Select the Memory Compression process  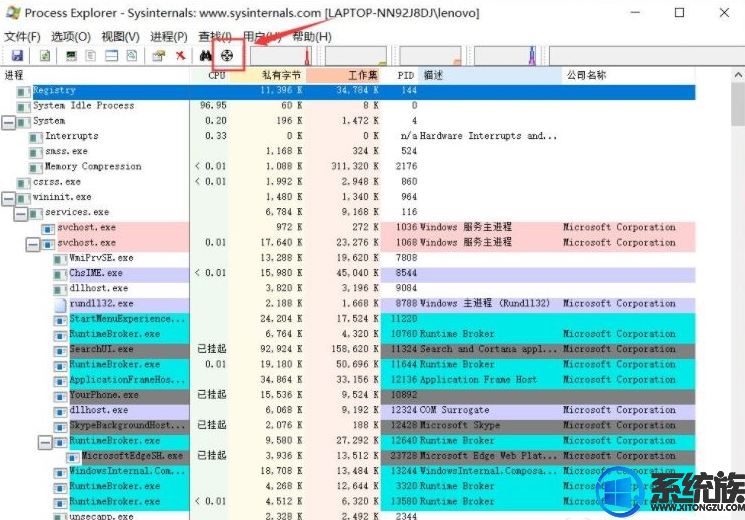coord(93,166)
